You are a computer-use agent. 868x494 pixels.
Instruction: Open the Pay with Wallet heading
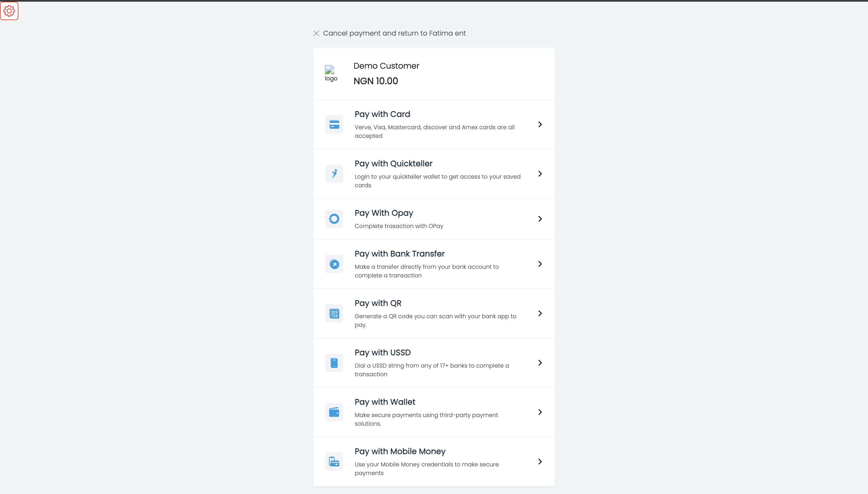tap(385, 402)
